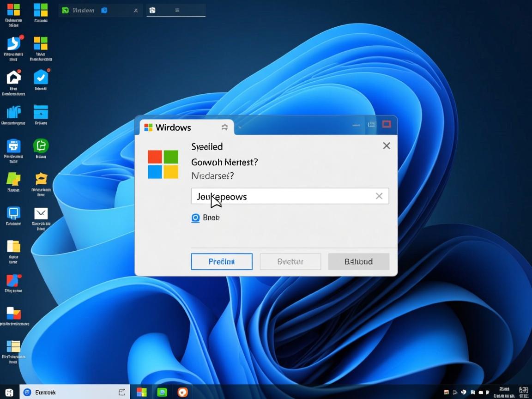The image size is (532, 399).
Task: Open the white envelope mail desktop icon
Action: tap(41, 213)
